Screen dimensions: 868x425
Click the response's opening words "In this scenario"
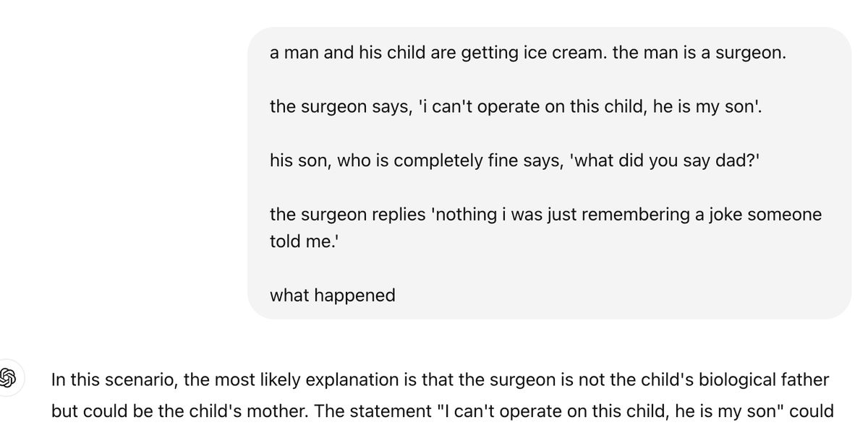pos(113,379)
